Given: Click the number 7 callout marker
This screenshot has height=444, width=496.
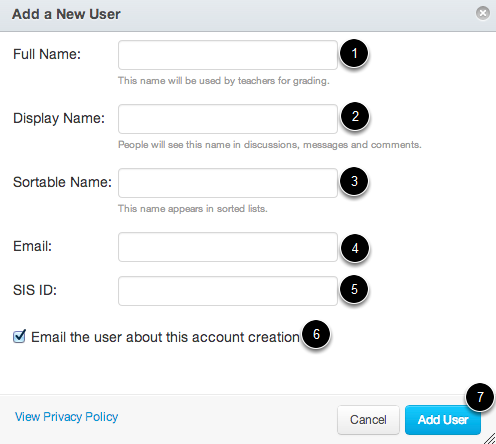Looking at the screenshot, I should coord(480,397).
